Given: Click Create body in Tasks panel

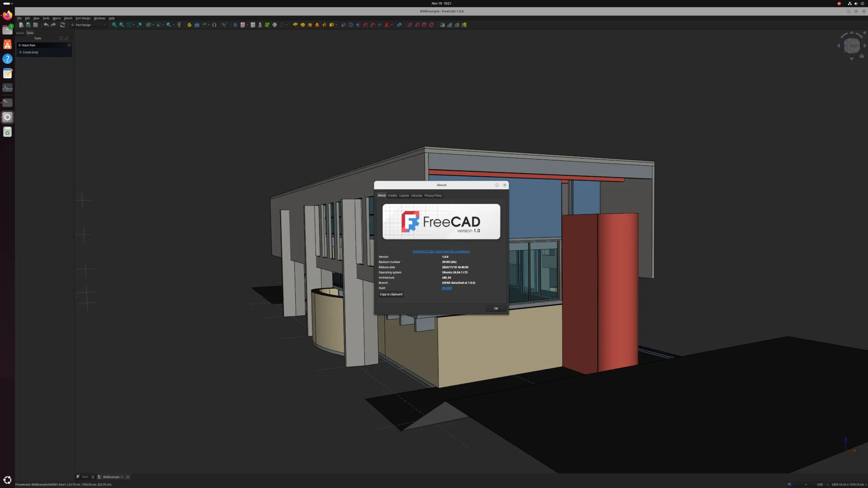Looking at the screenshot, I should 30,52.
